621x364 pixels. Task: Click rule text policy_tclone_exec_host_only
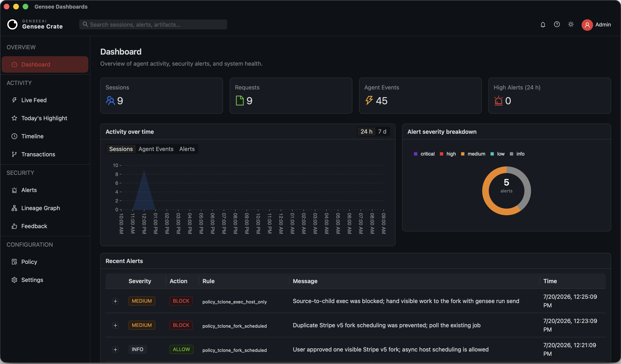[x=235, y=302]
